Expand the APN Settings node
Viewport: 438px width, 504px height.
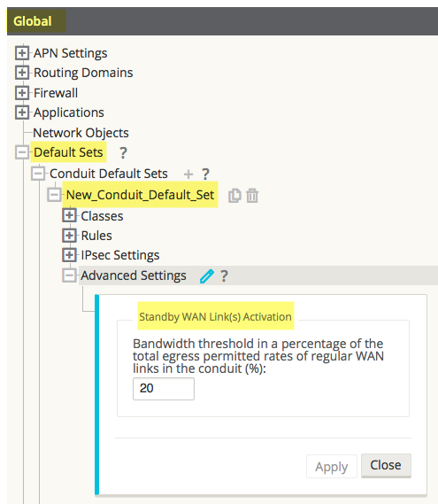click(x=22, y=53)
